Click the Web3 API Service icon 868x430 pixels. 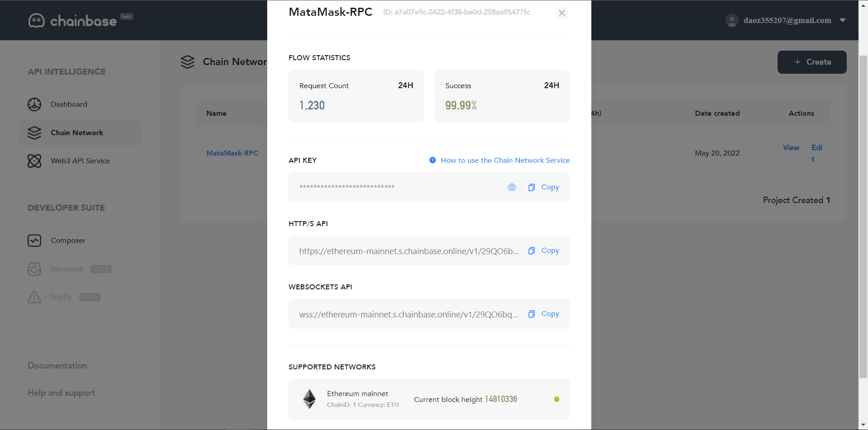[34, 161]
